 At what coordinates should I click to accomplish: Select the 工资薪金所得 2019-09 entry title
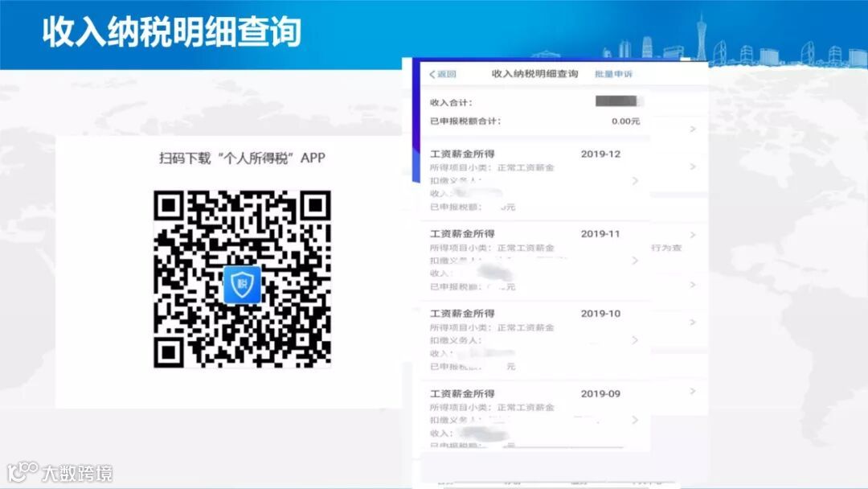462,394
